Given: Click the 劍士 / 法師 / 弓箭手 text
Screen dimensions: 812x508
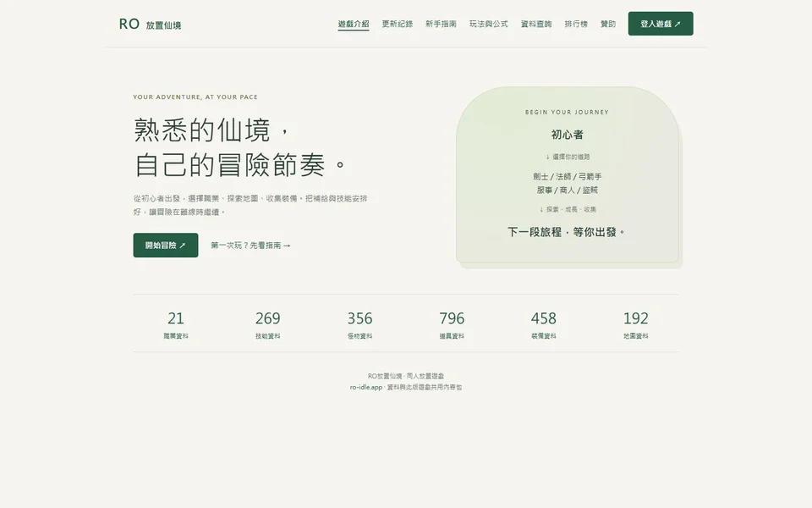Looking at the screenshot, I should [567, 177].
